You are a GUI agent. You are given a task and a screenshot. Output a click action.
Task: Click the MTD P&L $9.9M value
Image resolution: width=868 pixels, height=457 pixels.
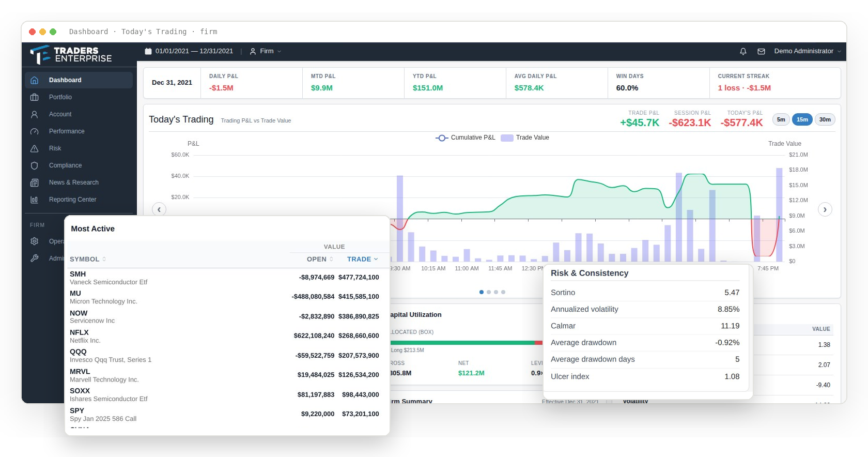point(322,88)
